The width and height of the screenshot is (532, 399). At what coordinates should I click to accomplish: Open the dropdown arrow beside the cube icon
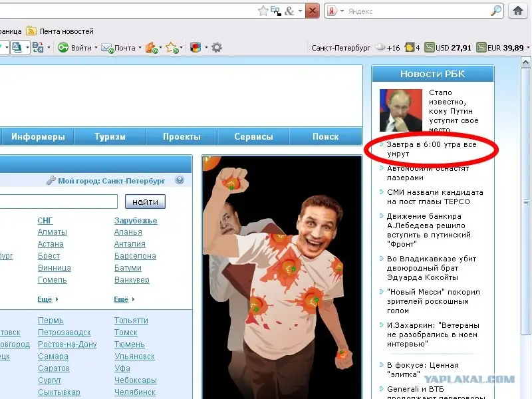click(x=206, y=48)
